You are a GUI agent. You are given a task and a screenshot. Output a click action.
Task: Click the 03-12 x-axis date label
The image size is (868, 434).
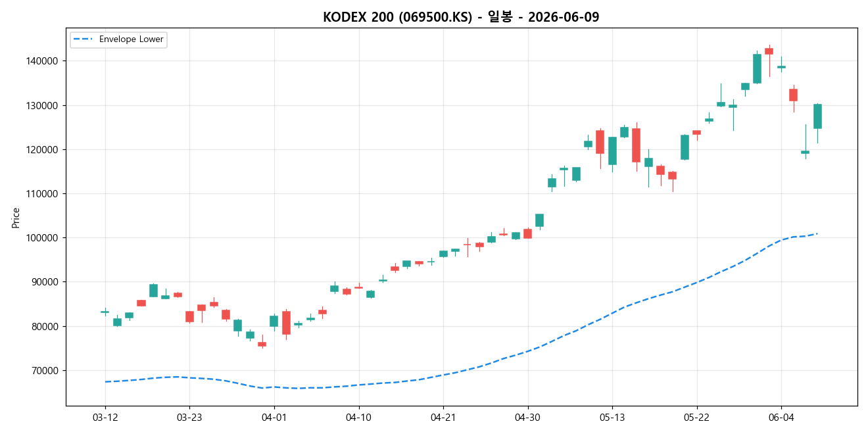105,416
